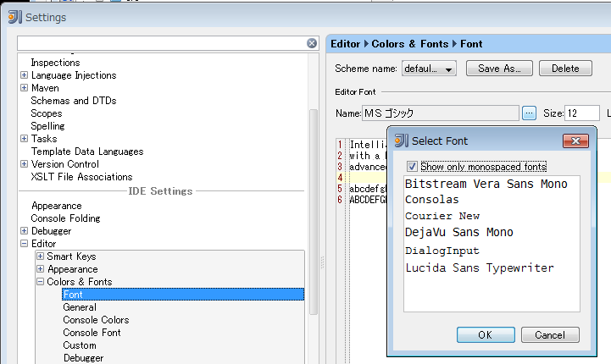Viewport: 611px width, 364px height.
Task: Select the DialogInput font
Action: click(442, 251)
